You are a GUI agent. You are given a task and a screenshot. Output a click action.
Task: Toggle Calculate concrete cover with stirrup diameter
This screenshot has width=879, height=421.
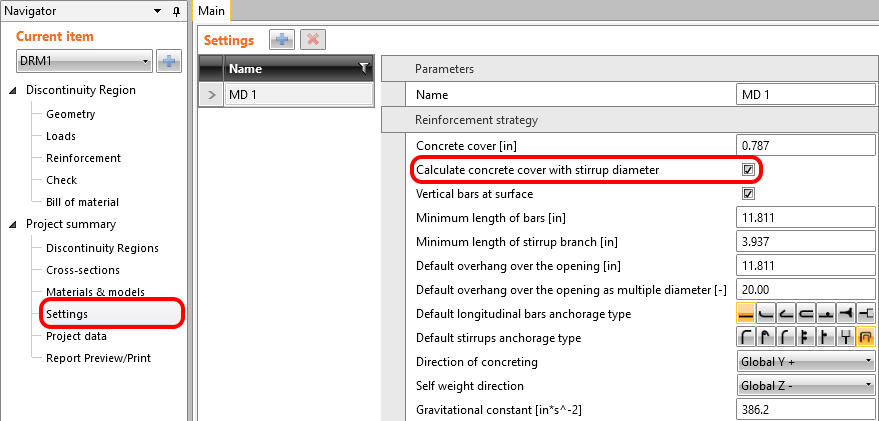tap(748, 170)
